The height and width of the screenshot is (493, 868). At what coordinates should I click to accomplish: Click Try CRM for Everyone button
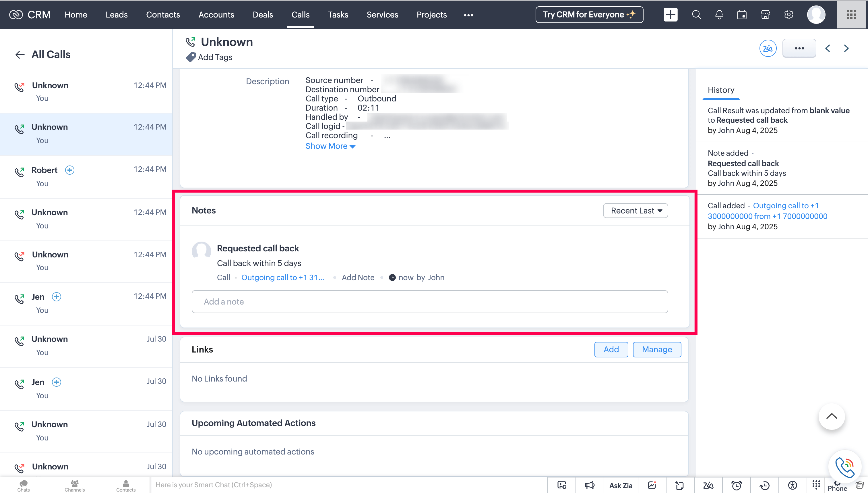pyautogui.click(x=589, y=15)
